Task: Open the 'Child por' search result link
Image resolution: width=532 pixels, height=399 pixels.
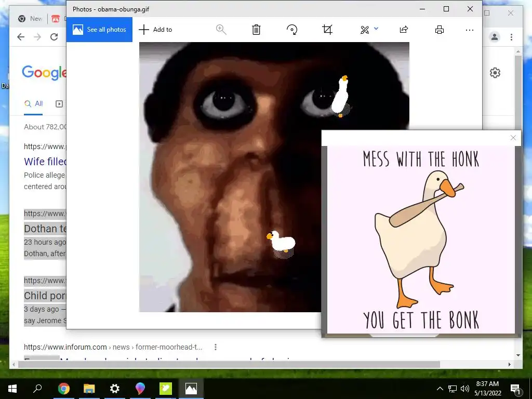Action: 45,296
